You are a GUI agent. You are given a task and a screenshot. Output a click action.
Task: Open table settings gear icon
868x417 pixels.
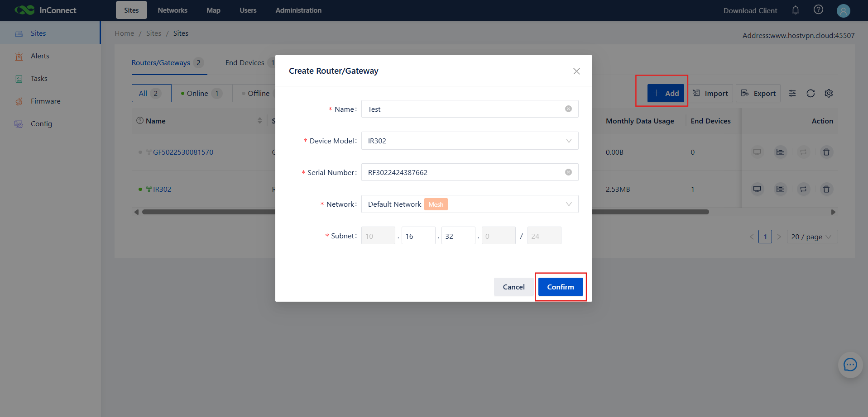829,93
